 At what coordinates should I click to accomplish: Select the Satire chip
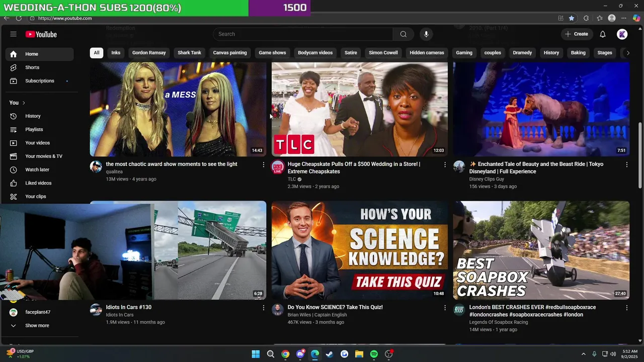(351, 53)
